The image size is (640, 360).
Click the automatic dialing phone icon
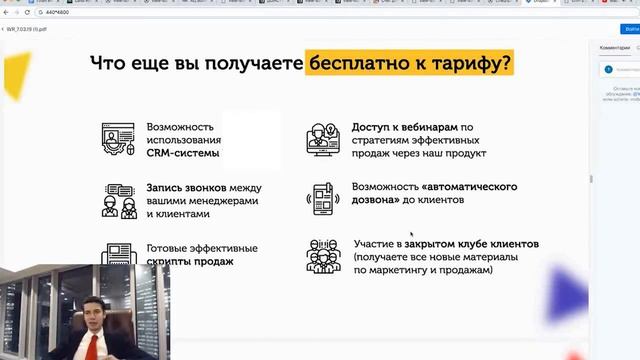pyautogui.click(x=323, y=199)
